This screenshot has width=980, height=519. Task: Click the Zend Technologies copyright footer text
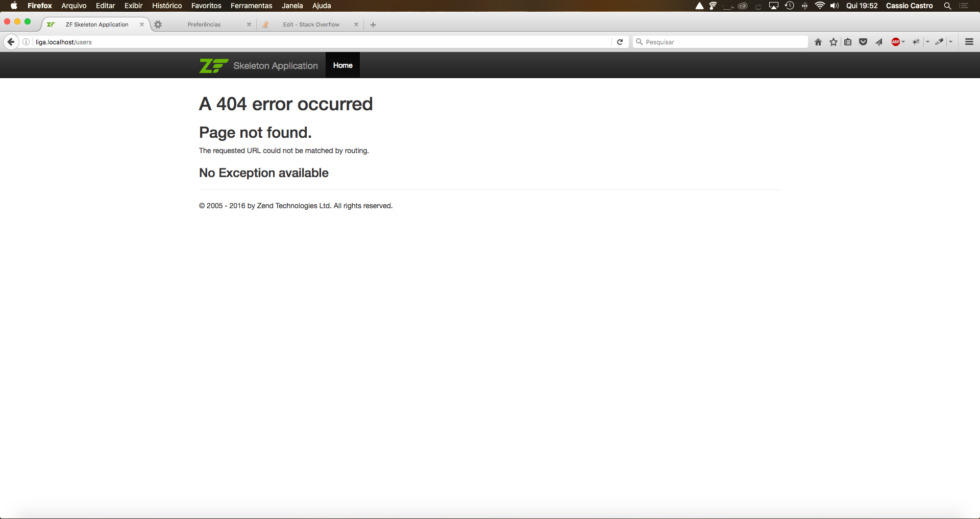tap(296, 206)
